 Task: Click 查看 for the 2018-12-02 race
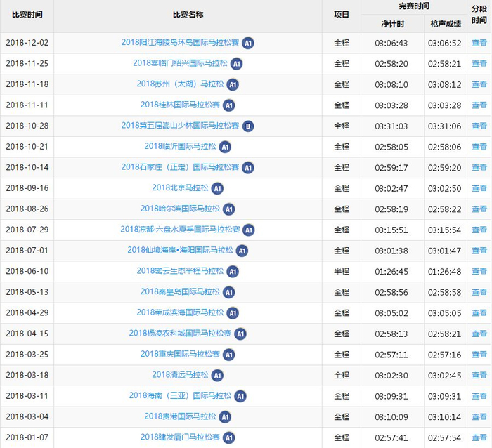coord(479,43)
